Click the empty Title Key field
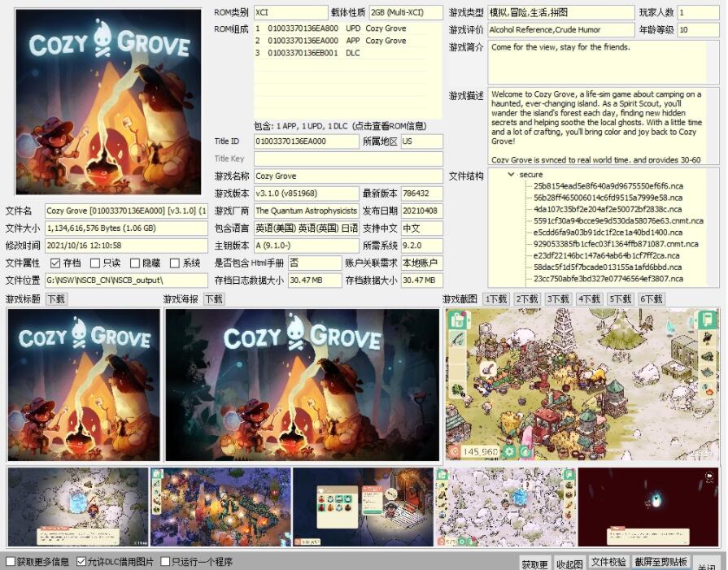728x570 pixels. (x=348, y=159)
